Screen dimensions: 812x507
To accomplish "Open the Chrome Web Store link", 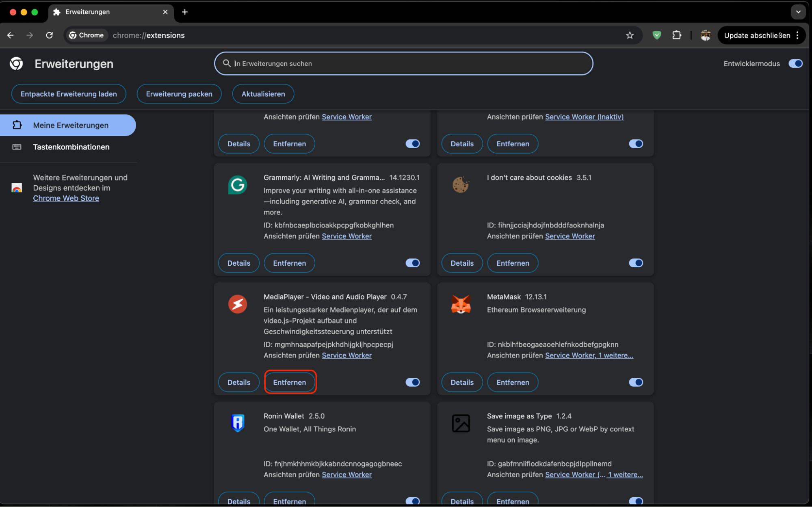I will pyautogui.click(x=66, y=198).
